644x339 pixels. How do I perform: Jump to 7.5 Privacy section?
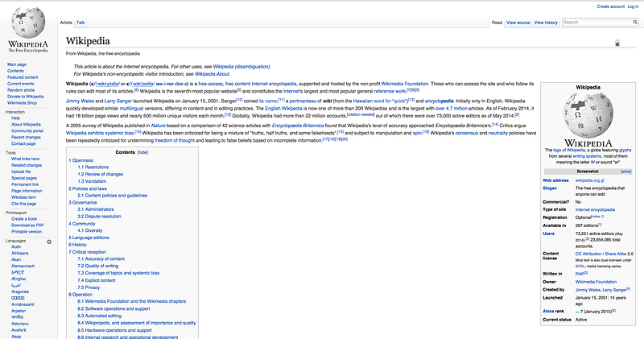89,287
